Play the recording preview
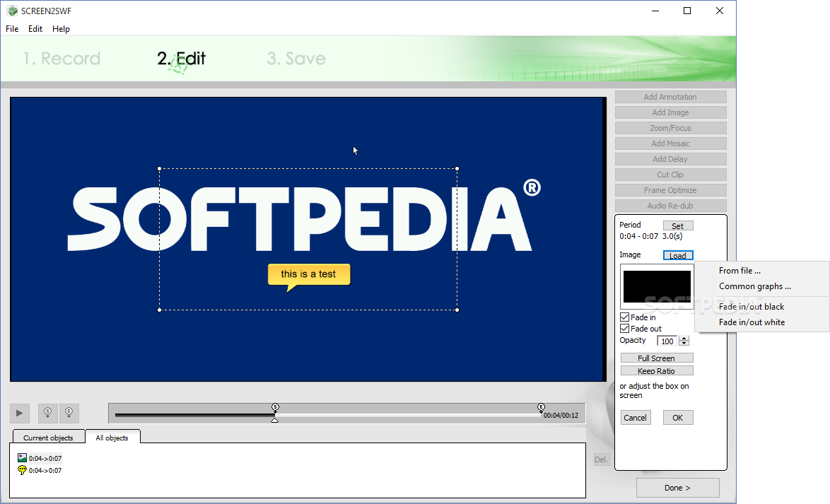The width and height of the screenshot is (830, 504). coord(20,413)
